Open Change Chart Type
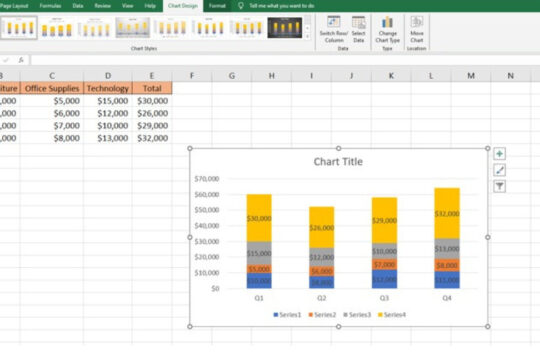Viewport: 540px width, 360px height. click(x=387, y=29)
